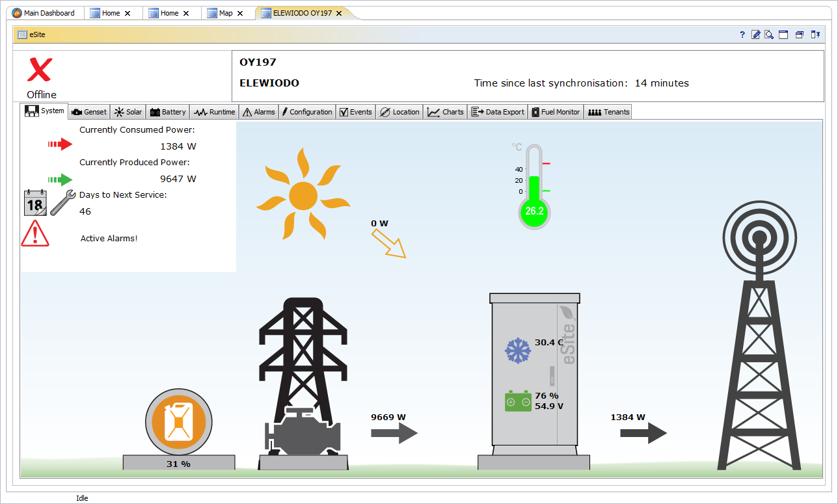
Task: Click the snowflake cooling icon
Action: [x=518, y=350]
